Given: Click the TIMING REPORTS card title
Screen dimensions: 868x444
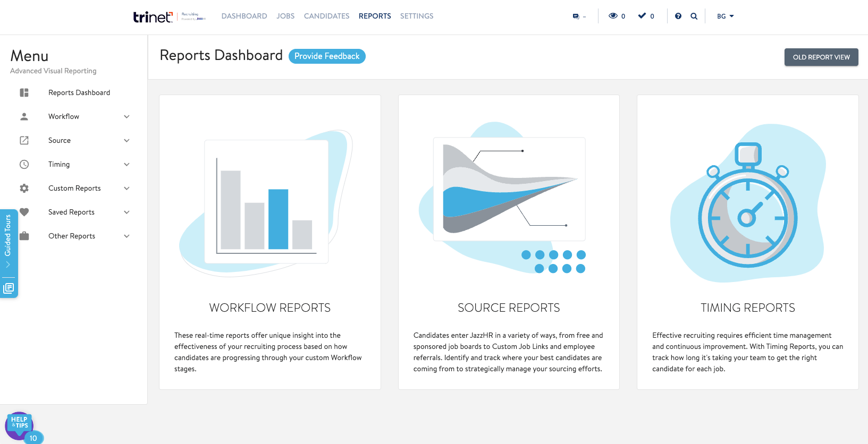Looking at the screenshot, I should click(748, 308).
